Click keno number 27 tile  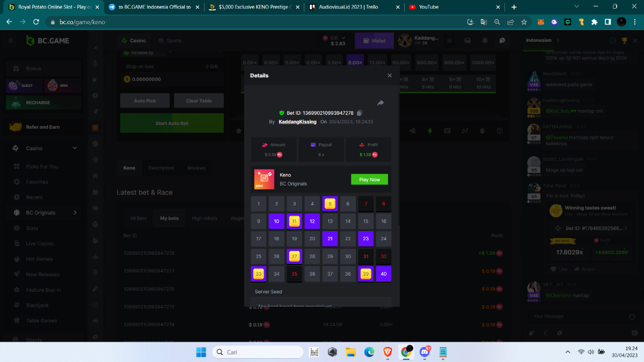tap(294, 256)
